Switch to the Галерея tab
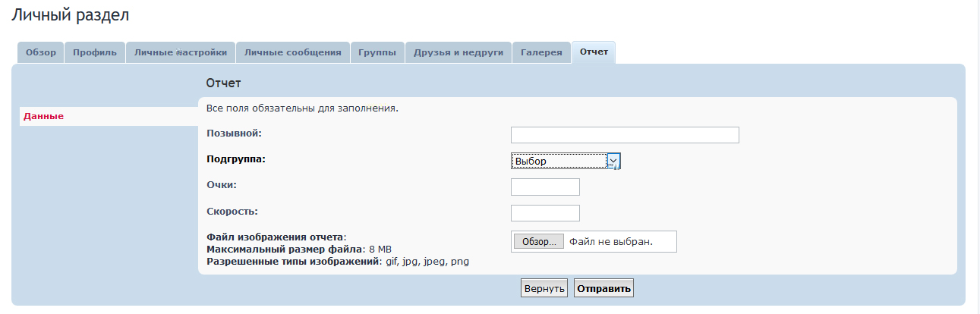This screenshot has width=980, height=314. (x=542, y=53)
